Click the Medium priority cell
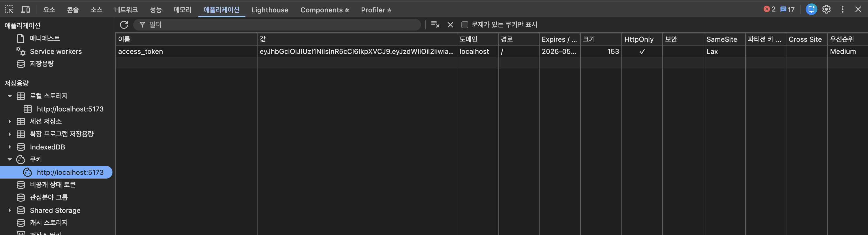This screenshot has height=235, width=868. pyautogui.click(x=848, y=52)
